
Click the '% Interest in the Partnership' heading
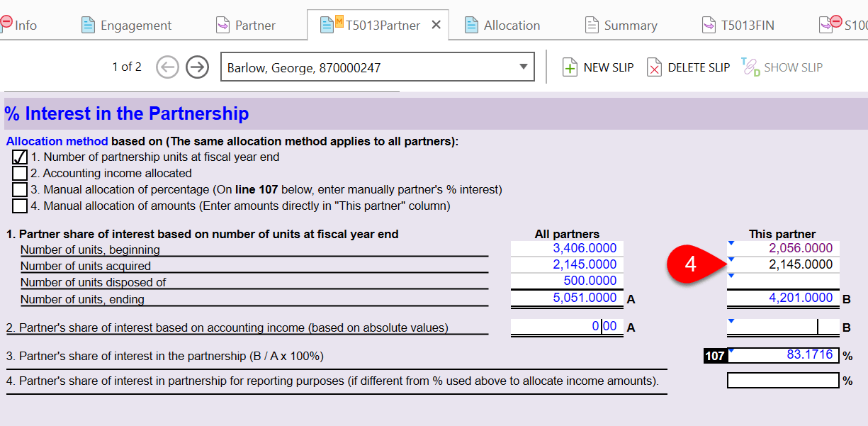pos(127,113)
